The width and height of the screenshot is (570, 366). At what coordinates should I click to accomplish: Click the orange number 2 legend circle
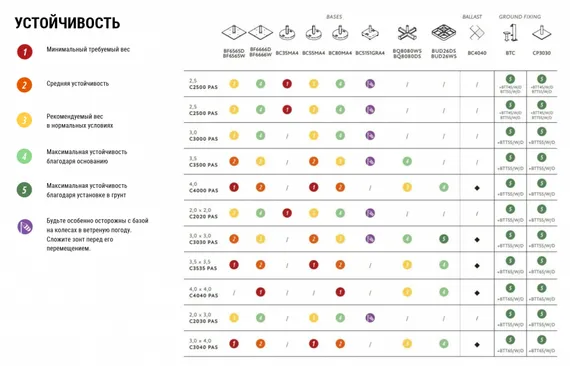tap(24, 85)
